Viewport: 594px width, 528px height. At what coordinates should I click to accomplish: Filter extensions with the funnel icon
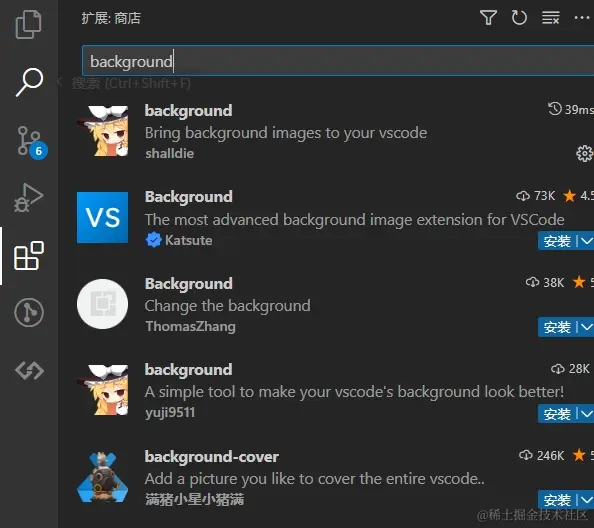click(x=488, y=18)
